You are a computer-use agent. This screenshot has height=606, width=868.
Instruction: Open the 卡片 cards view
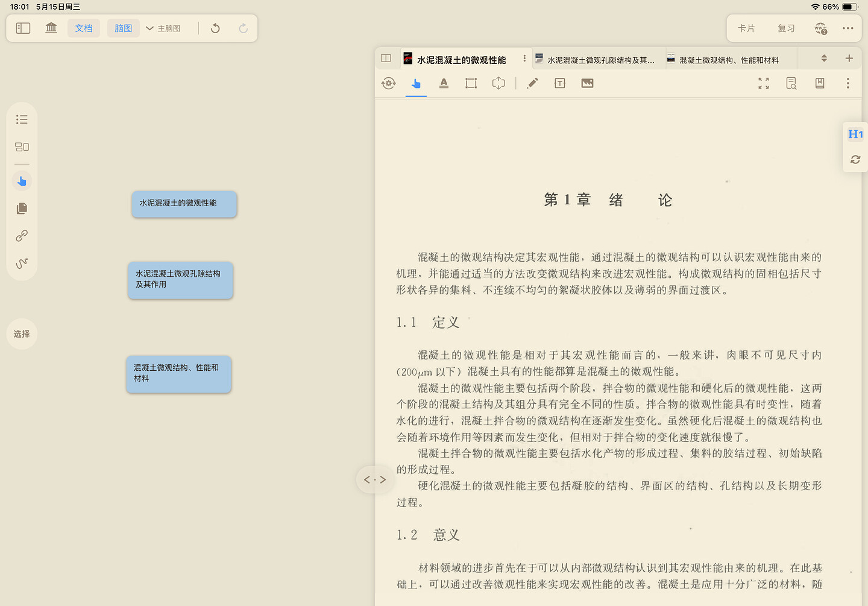coord(746,28)
